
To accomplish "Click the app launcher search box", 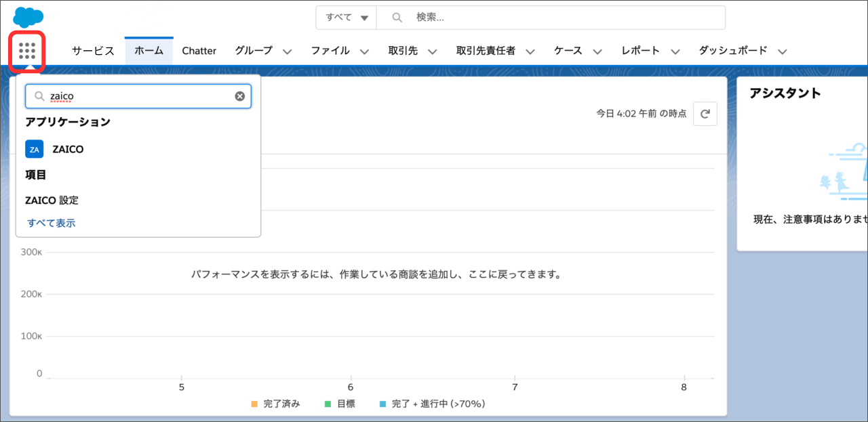I will (x=138, y=96).
